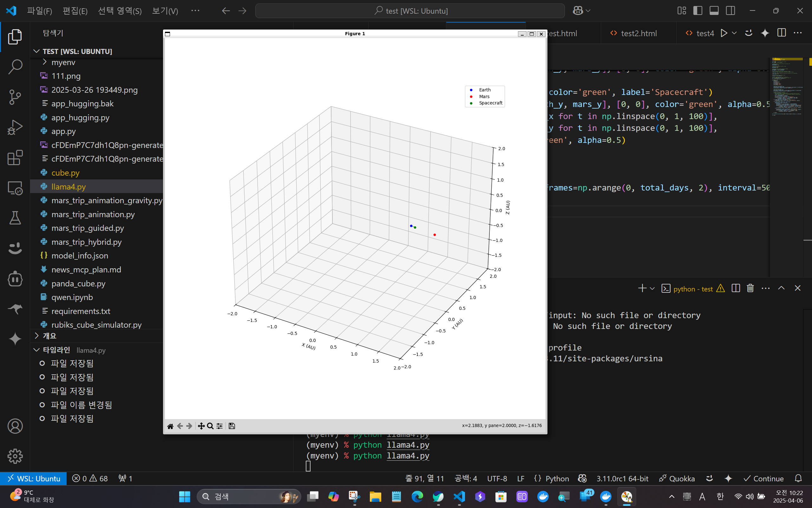Viewport: 812px width, 508px height.
Task: Open 편집(E) menu
Action: tap(75, 11)
